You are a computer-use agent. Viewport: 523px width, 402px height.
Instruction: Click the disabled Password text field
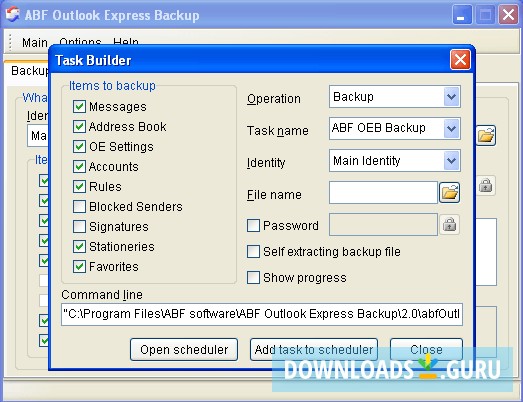point(383,225)
